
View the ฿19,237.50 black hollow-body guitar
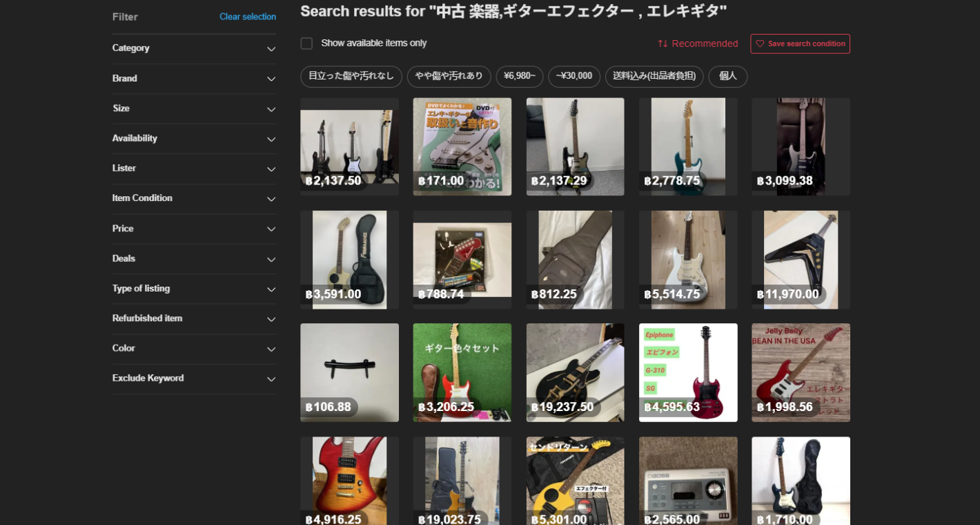coord(575,372)
